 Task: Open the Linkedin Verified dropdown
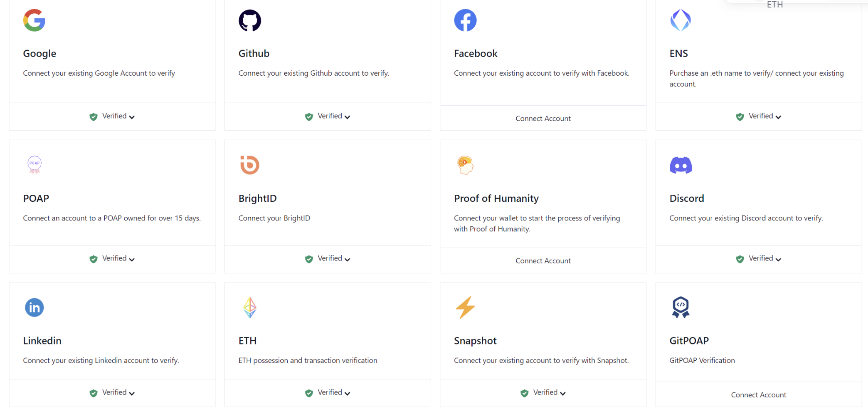tap(132, 393)
